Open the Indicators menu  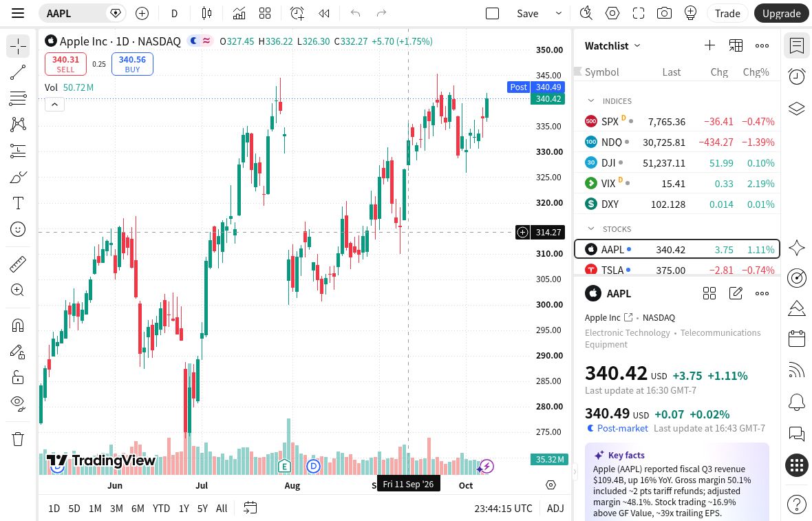click(239, 14)
